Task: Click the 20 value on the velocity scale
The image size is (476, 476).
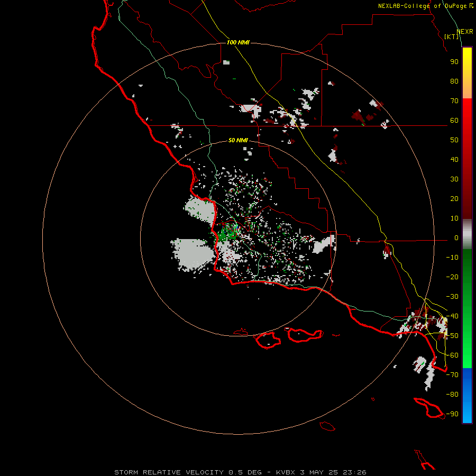Action: coord(454,199)
